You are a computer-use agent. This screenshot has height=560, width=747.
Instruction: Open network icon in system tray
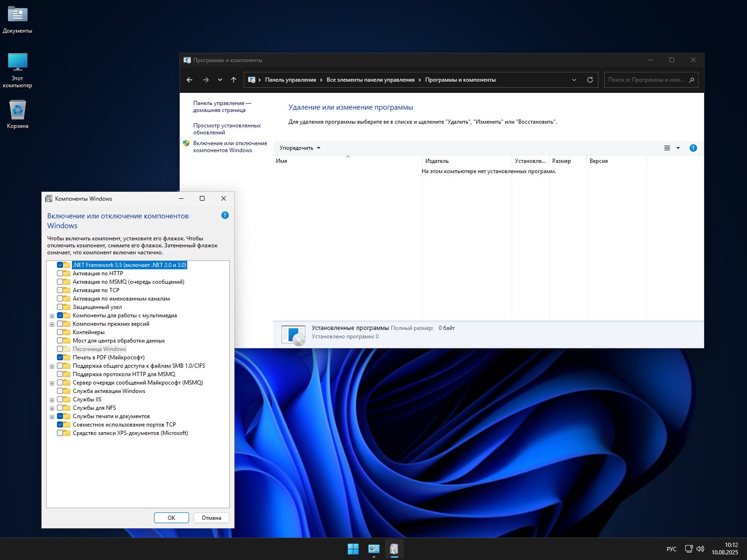(689, 549)
